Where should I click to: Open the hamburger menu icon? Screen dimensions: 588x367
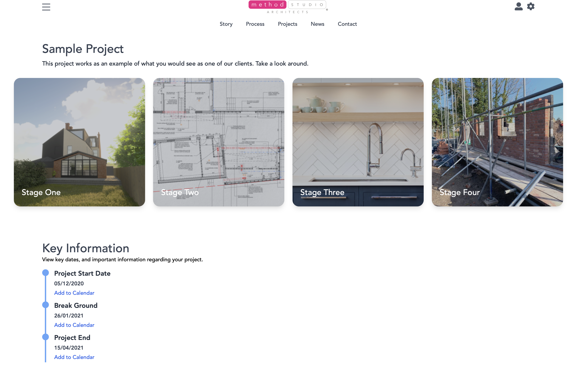[x=46, y=7]
